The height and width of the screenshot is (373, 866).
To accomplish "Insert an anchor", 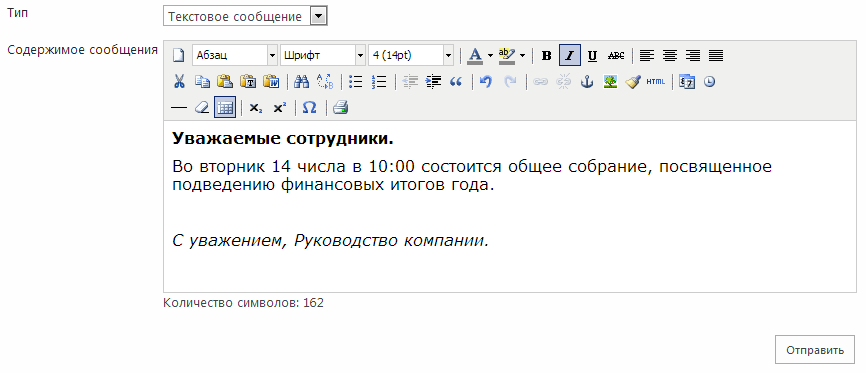I will pyautogui.click(x=587, y=82).
